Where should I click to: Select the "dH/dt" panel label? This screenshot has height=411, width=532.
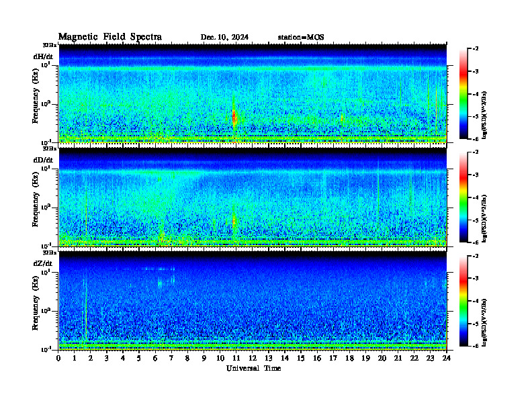(43, 57)
